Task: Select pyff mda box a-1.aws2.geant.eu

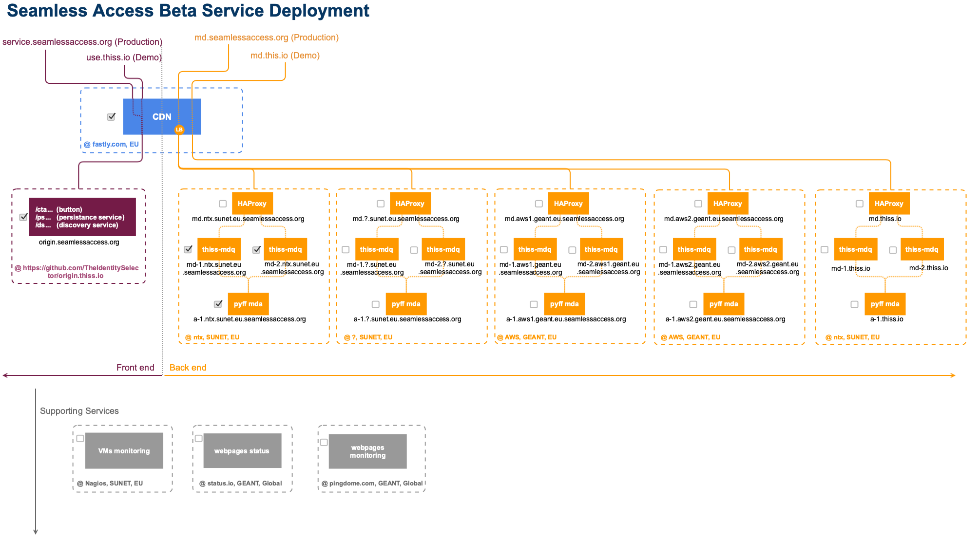Action: pyautogui.click(x=724, y=304)
